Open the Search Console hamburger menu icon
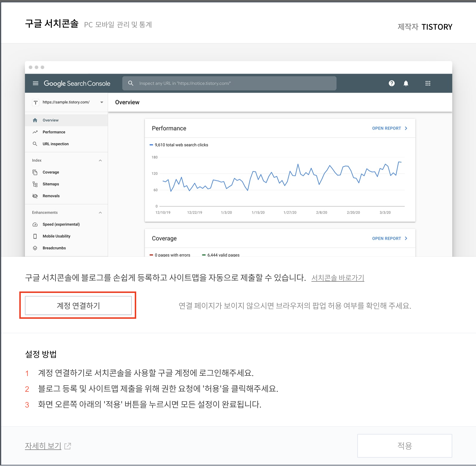Screen dimensions: 476x466 pos(36,83)
